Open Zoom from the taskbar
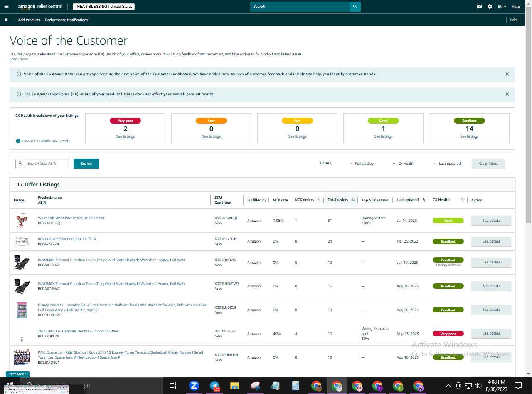 [194, 386]
